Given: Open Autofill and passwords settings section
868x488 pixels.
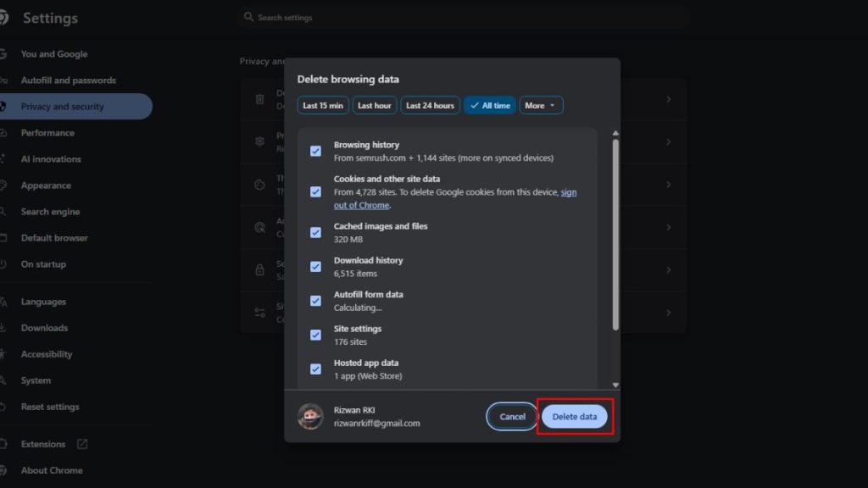Looking at the screenshot, I should [68, 80].
